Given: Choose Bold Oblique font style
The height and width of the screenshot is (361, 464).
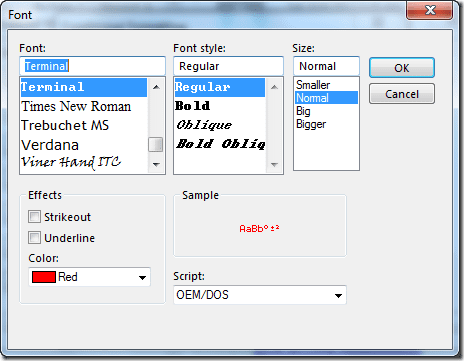Looking at the screenshot, I should [x=220, y=144].
